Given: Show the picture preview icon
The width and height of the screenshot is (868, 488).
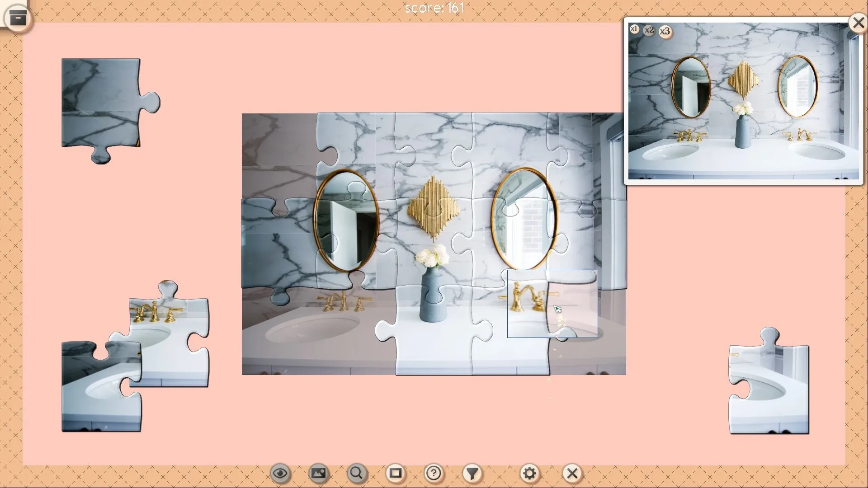Looking at the screenshot, I should coord(319,473).
